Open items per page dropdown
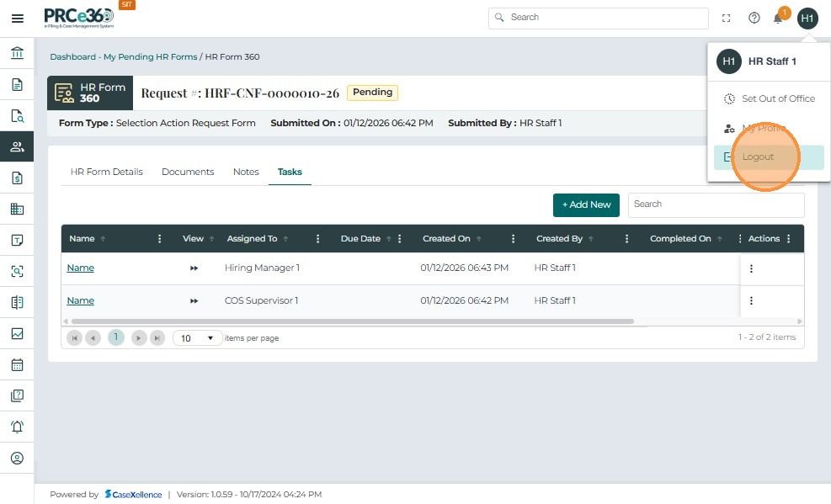 (197, 337)
